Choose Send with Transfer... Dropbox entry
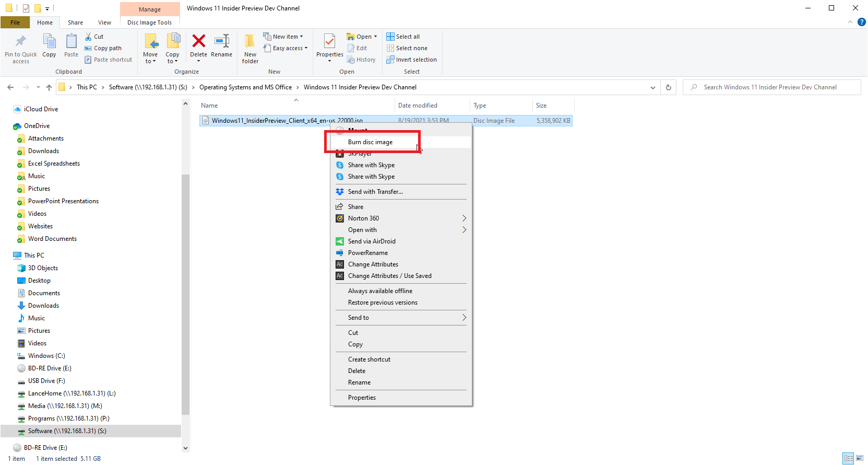This screenshot has height=465, width=868. click(x=401, y=192)
